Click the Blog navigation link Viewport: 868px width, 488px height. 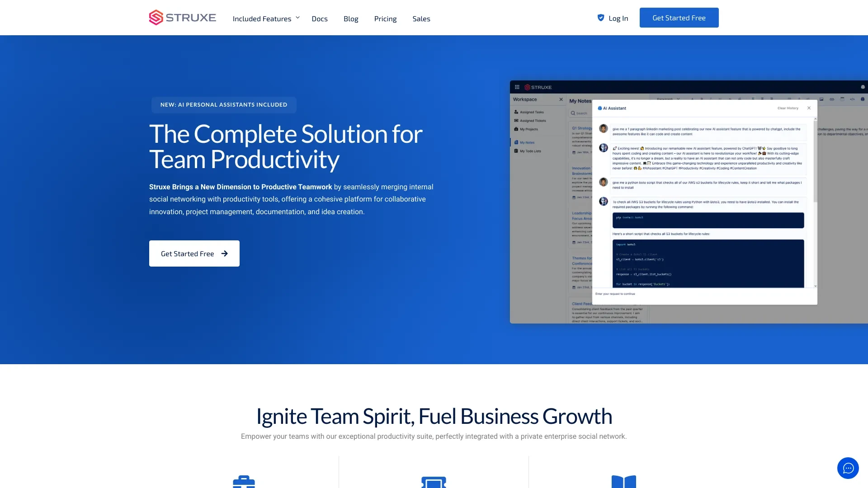(x=350, y=18)
